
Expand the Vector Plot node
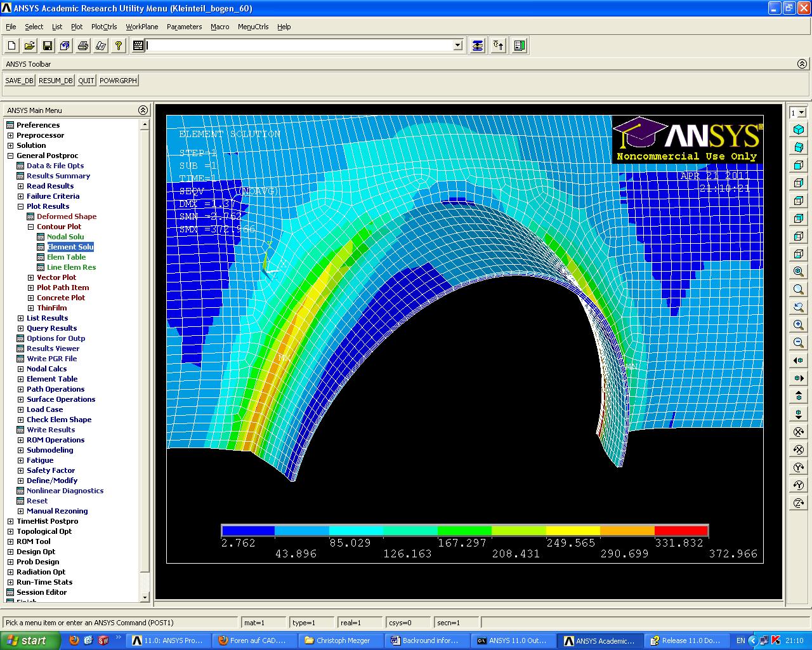pos(30,277)
